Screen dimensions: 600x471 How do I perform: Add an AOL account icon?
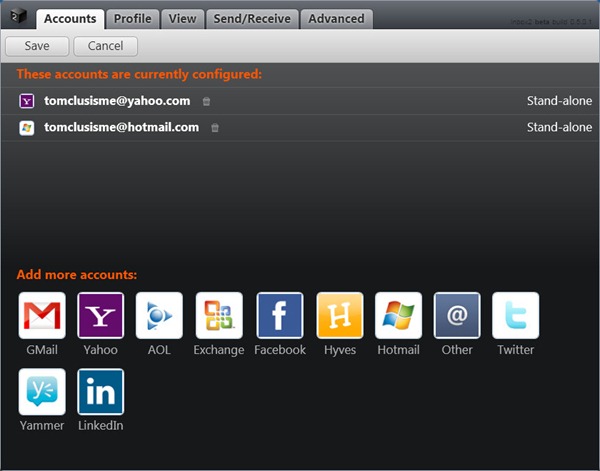[159, 315]
